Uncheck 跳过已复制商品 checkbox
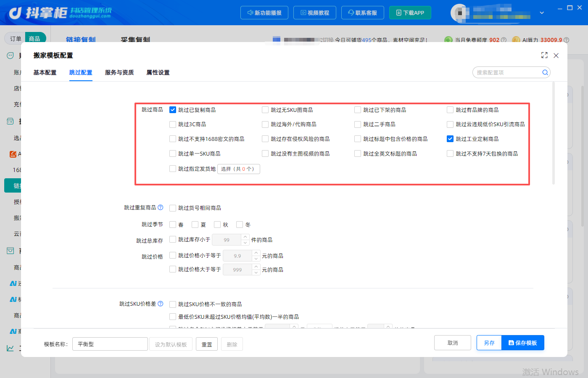 [x=173, y=110]
